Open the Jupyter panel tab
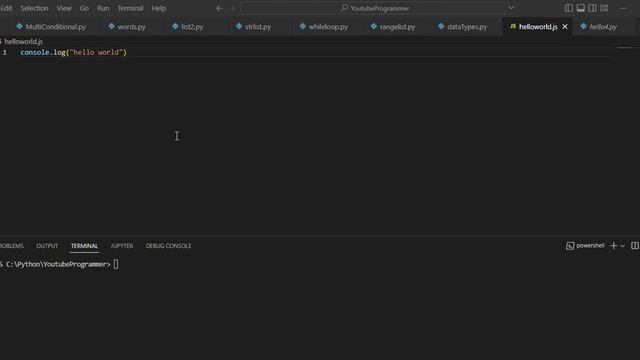Viewport: 640px width, 360px height. coord(122,246)
